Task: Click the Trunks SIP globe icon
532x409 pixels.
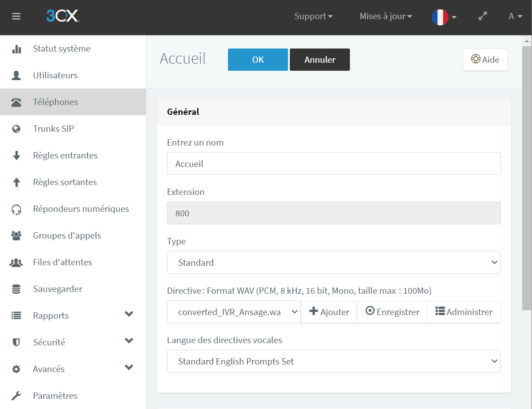Action: click(16, 129)
